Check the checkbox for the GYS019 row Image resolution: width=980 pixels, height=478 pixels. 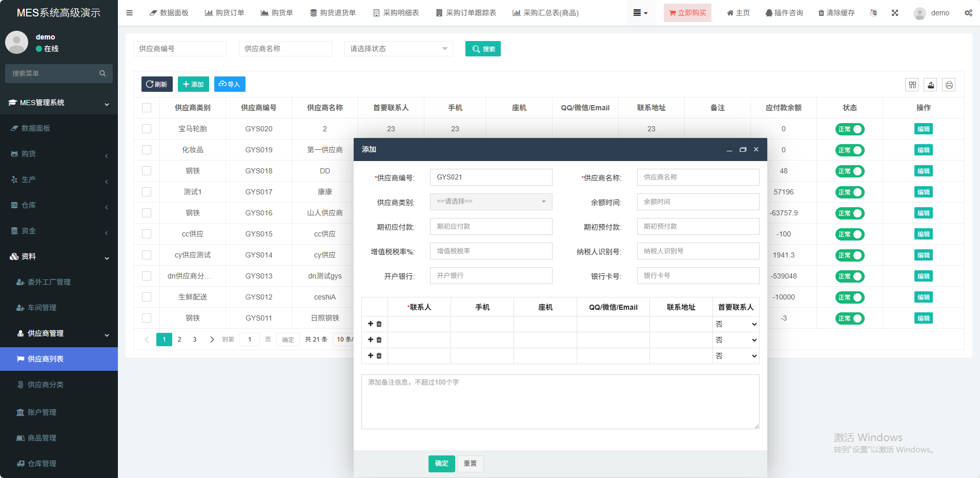point(147,150)
